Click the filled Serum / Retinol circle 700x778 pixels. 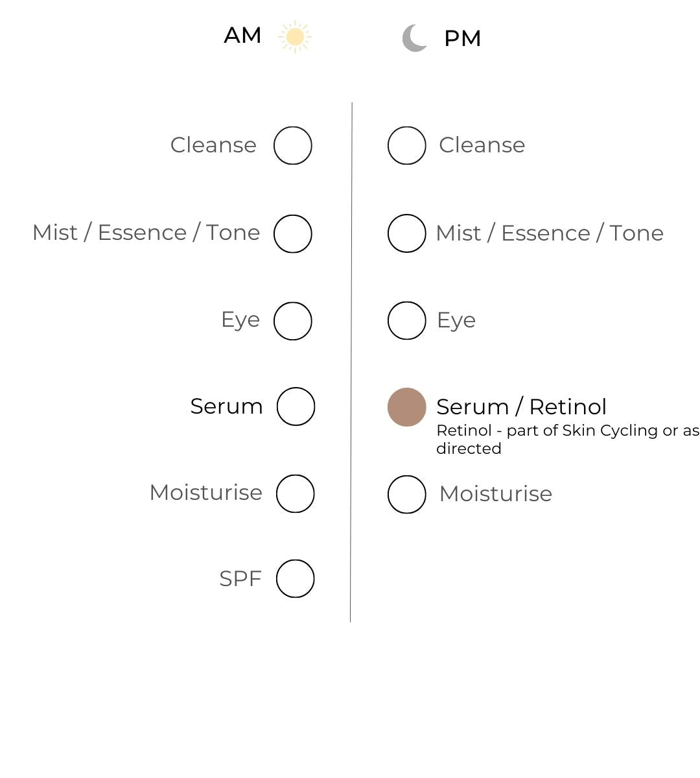(407, 407)
